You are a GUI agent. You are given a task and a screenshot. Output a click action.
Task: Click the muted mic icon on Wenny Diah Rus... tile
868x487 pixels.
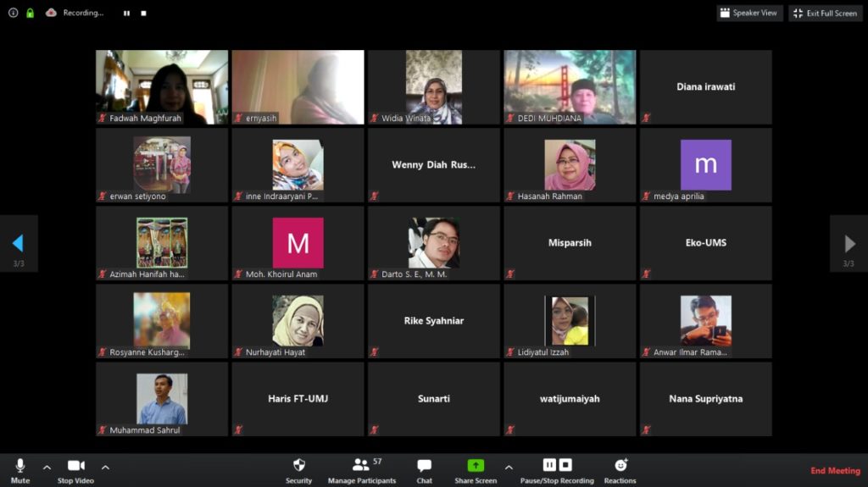coord(374,196)
